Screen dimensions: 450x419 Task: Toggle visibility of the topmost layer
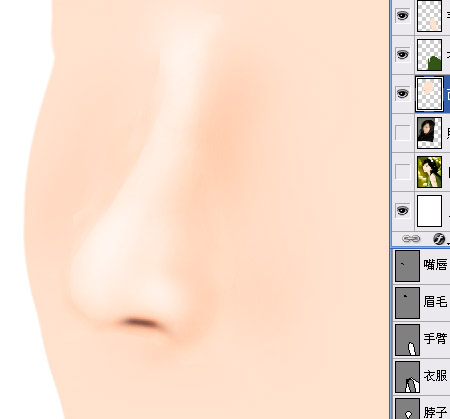point(402,16)
